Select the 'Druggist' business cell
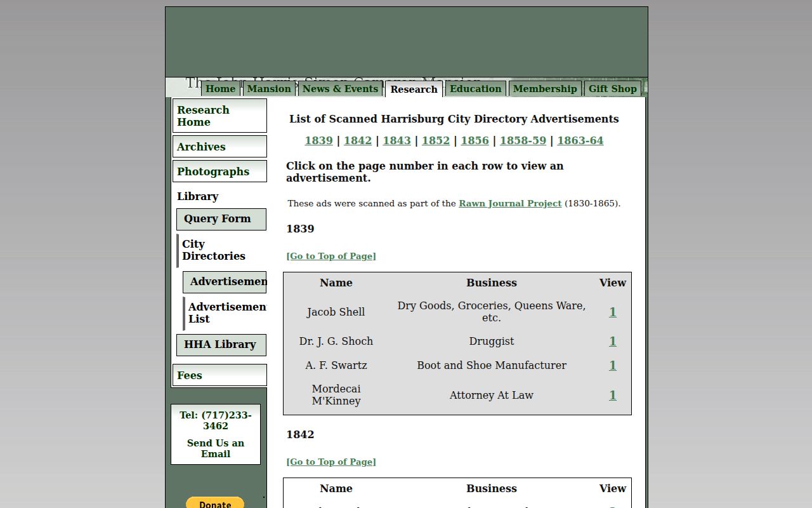The height and width of the screenshot is (508, 812). pyautogui.click(x=492, y=341)
